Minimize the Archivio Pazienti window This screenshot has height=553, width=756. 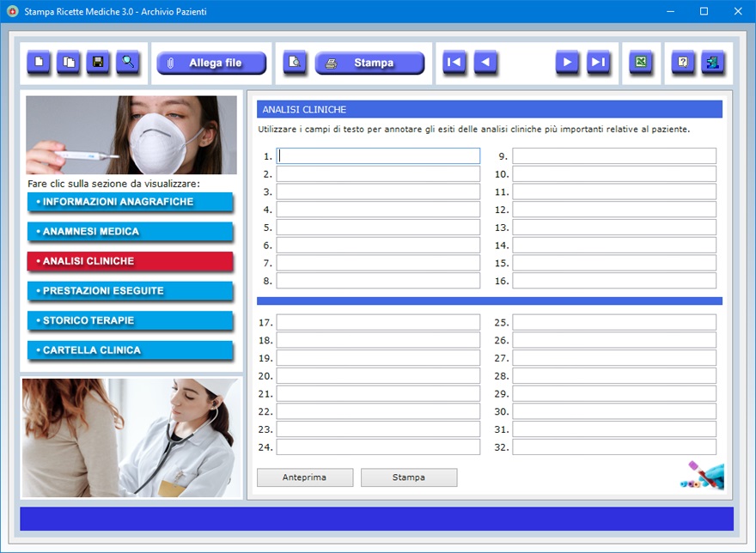pos(670,11)
